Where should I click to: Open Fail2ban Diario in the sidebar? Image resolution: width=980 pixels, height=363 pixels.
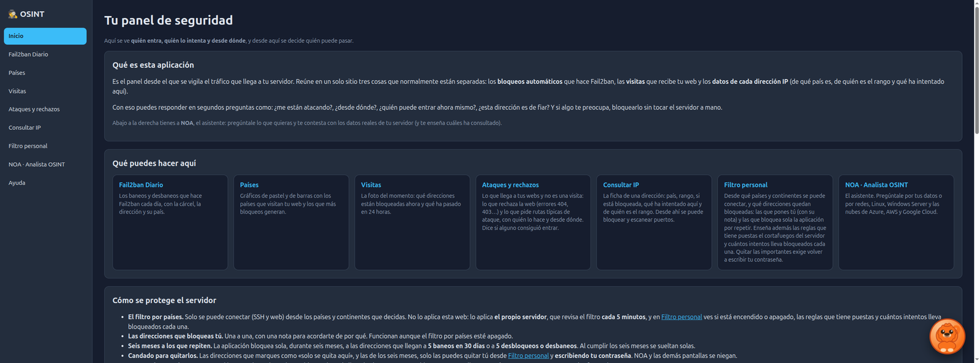(45, 54)
